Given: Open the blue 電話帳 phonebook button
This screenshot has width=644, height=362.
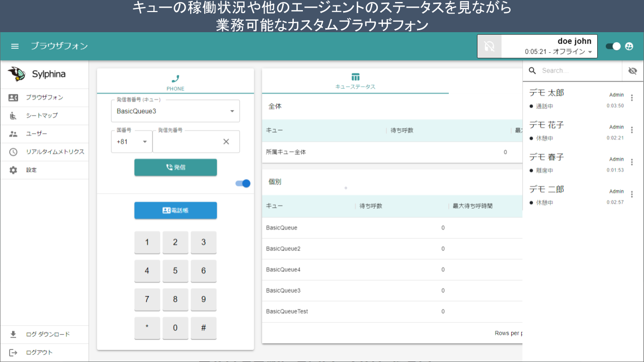Looking at the screenshot, I should tap(175, 210).
